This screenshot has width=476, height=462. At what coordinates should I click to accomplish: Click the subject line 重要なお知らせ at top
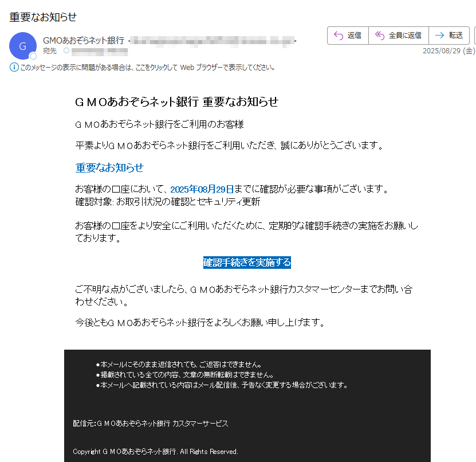coord(43,17)
